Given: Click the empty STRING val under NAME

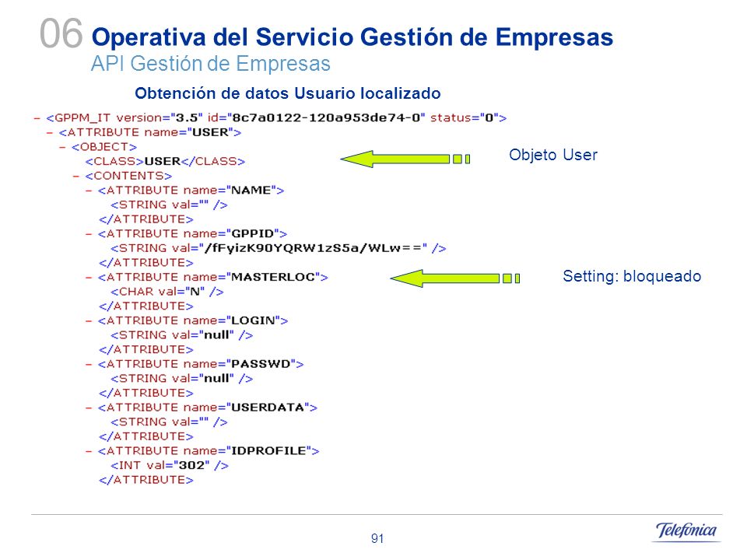Looking at the screenshot, I should [169, 205].
